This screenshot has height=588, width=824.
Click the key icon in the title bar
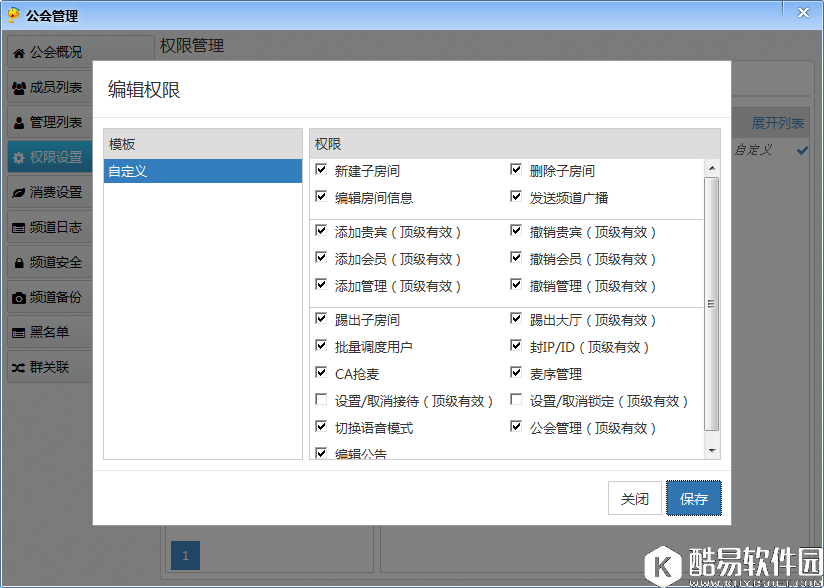click(x=12, y=12)
